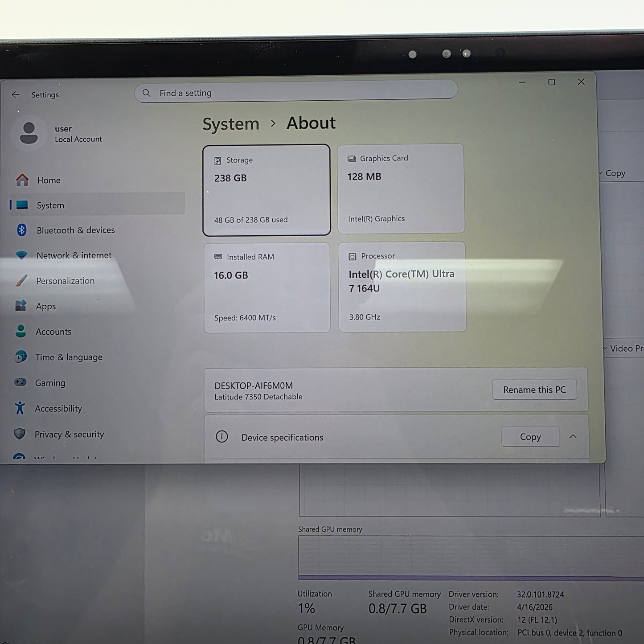644x644 pixels.
Task: Click the Storage drive icon
Action: click(x=218, y=160)
